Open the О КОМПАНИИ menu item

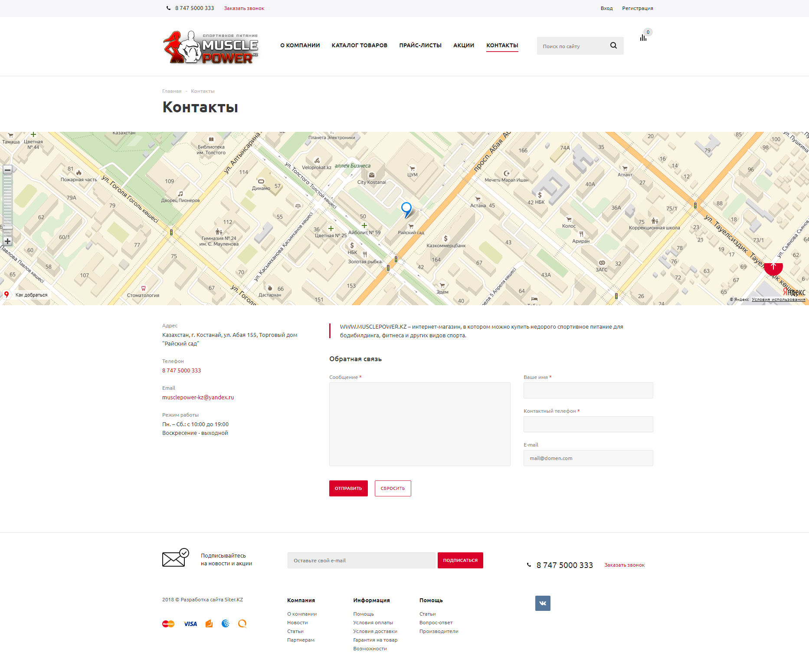click(x=300, y=45)
